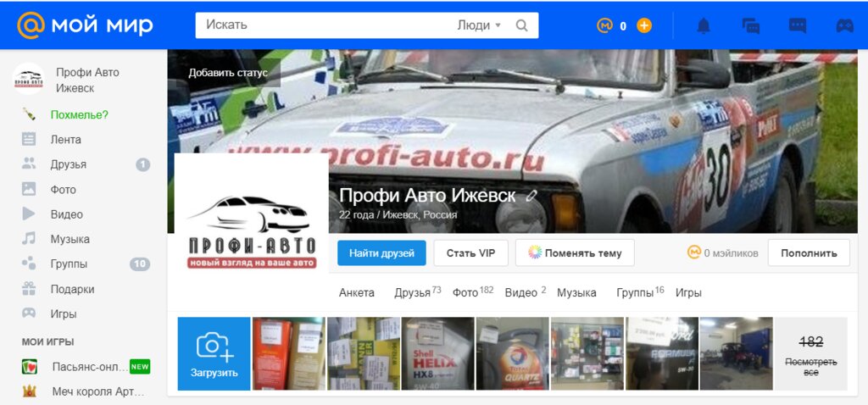Click the search magnifier icon
This screenshot has width=868, height=405.
(x=521, y=25)
